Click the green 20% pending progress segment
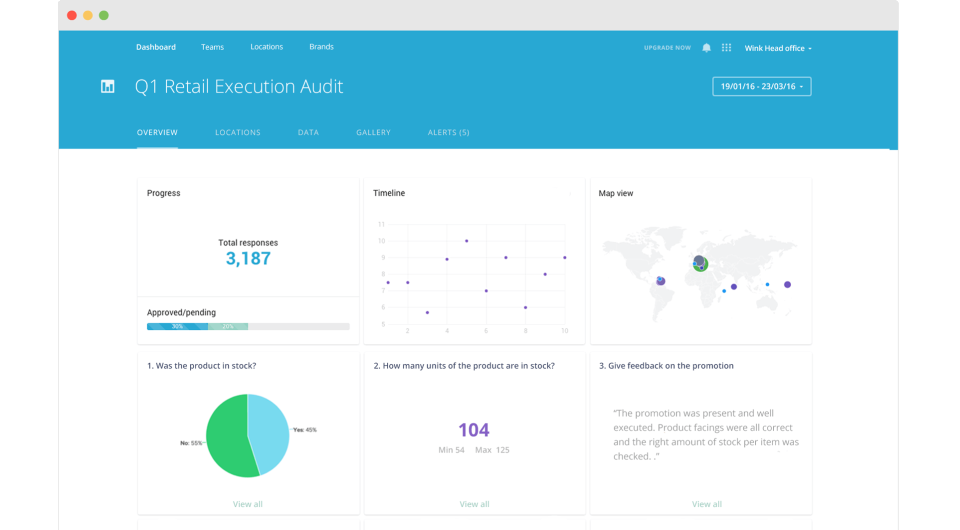This screenshot has height=530, width=960. tap(228, 327)
